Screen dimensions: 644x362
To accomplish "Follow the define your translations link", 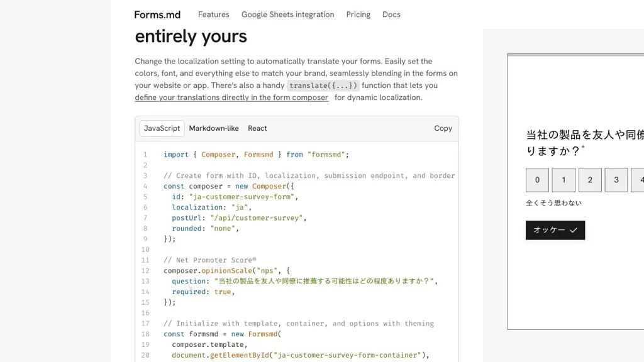I will tap(231, 97).
